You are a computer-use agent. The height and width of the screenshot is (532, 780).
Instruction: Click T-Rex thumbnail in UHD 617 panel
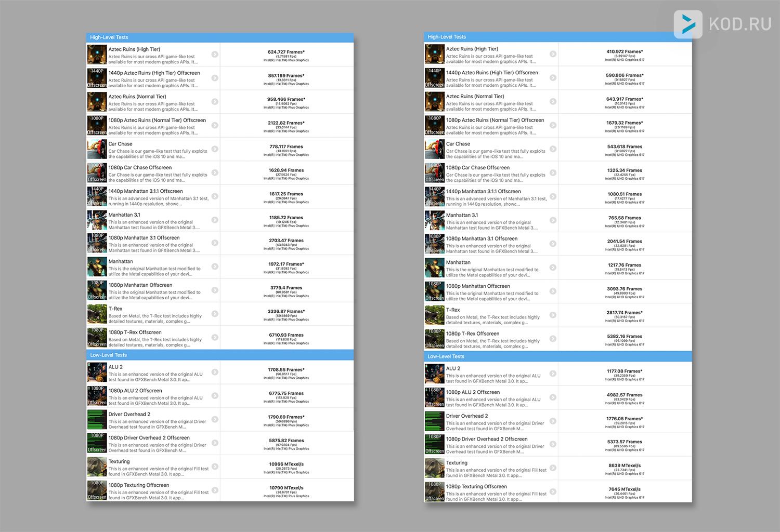[435, 315]
